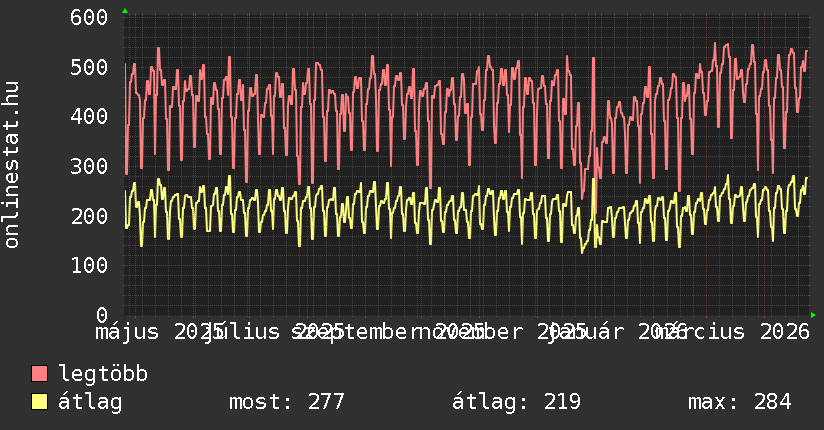Click the yellow átlag legend swatch
This screenshot has height=430, width=824.
[40, 402]
